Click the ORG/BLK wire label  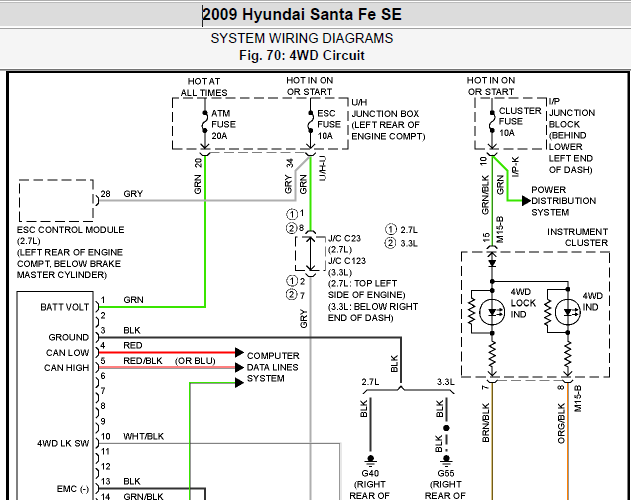(x=561, y=424)
